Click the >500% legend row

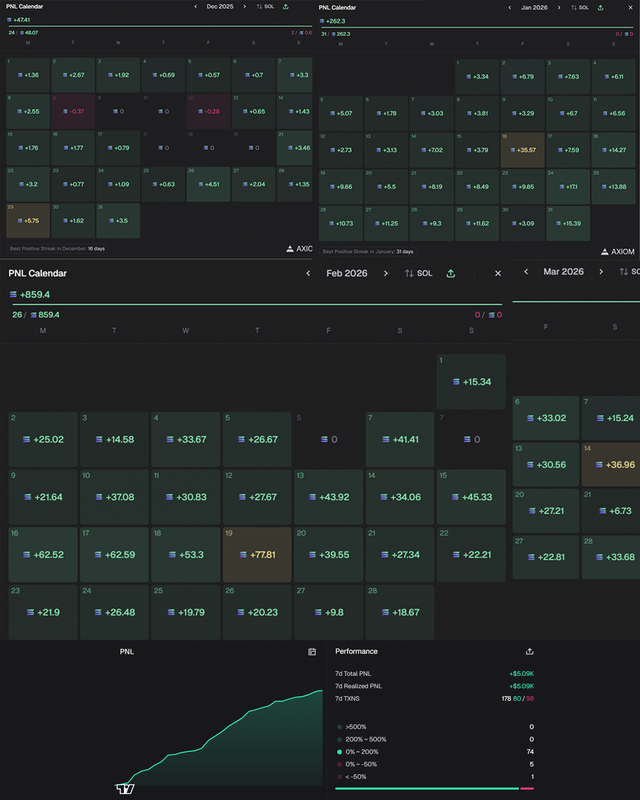pos(435,727)
